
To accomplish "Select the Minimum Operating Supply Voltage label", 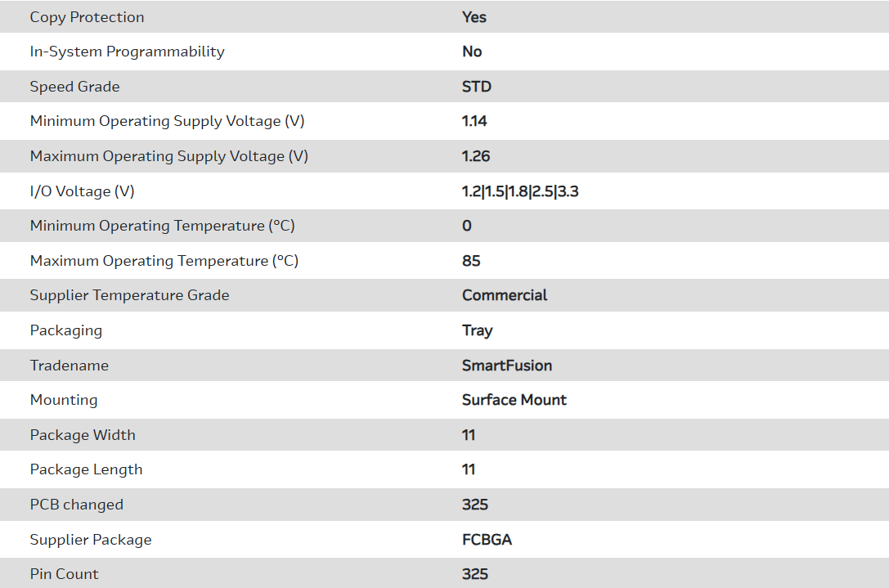I will [167, 121].
